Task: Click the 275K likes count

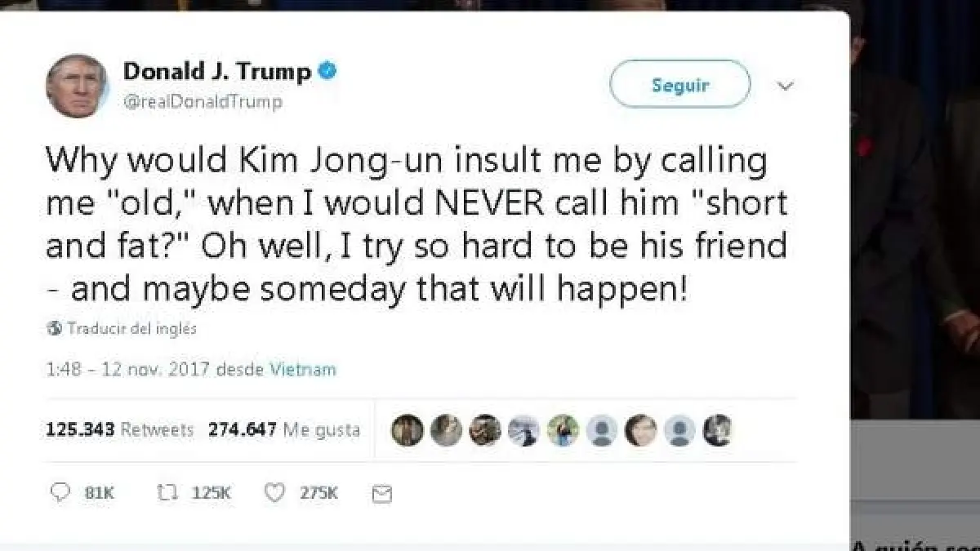Action: 318,494
